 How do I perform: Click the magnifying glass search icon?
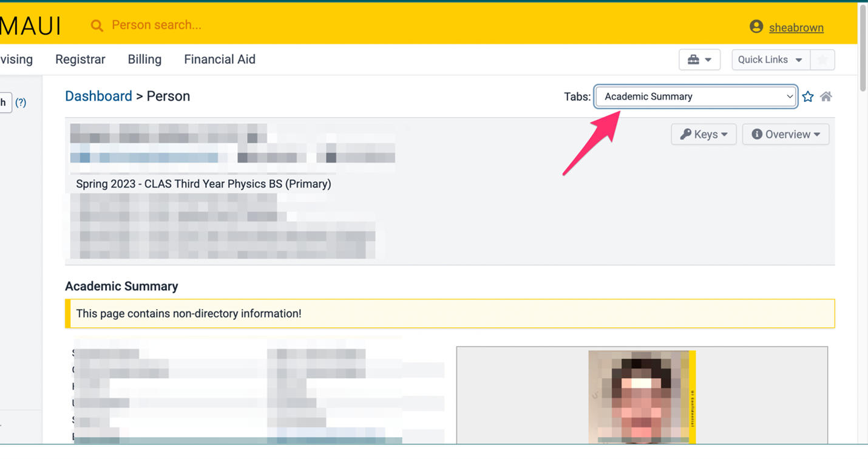click(x=97, y=25)
